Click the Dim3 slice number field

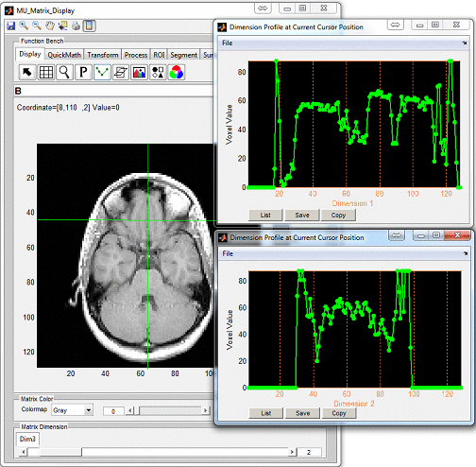[x=310, y=452]
